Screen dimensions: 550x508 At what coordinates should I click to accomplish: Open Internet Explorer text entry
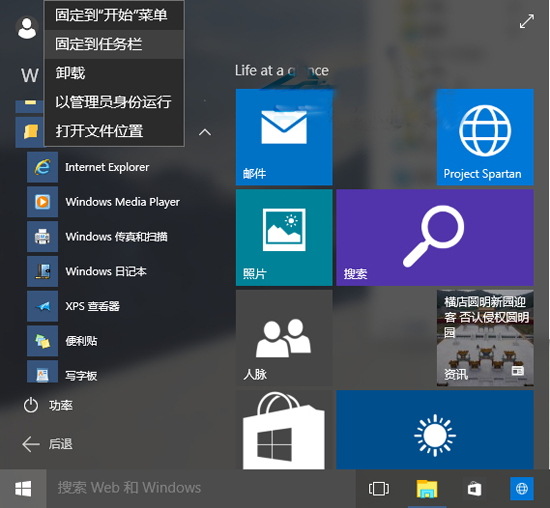[x=107, y=167]
